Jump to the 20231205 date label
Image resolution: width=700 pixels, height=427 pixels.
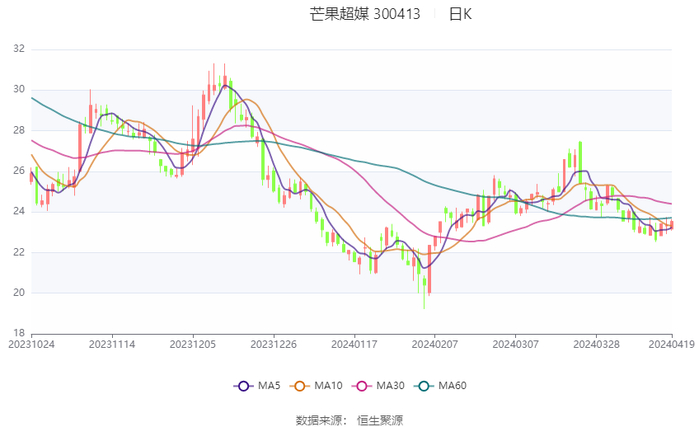click(192, 343)
